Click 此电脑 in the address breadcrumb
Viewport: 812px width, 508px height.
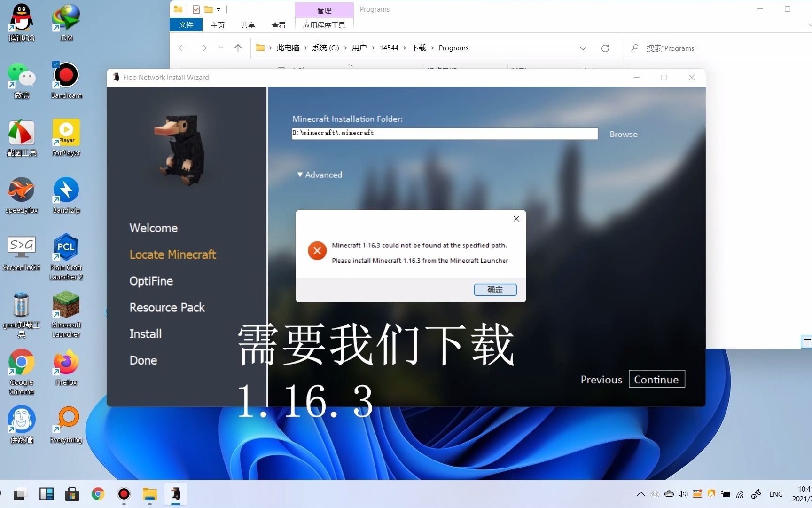pyautogui.click(x=288, y=48)
